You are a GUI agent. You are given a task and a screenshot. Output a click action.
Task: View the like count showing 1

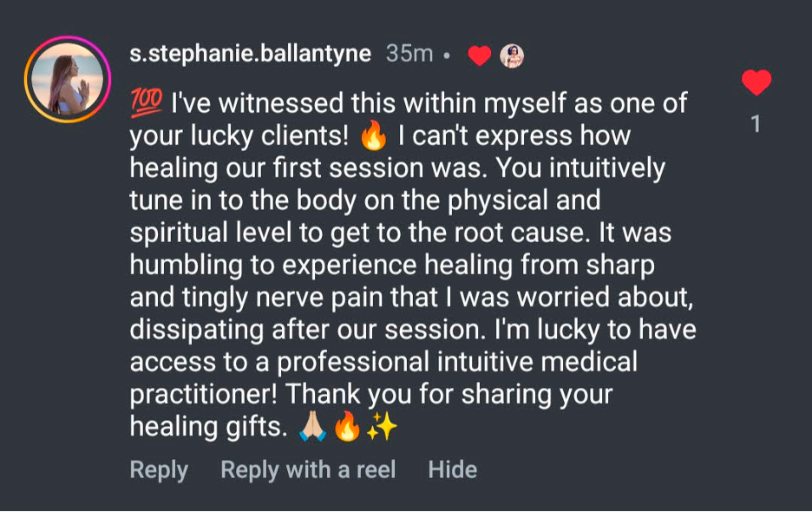tap(756, 125)
